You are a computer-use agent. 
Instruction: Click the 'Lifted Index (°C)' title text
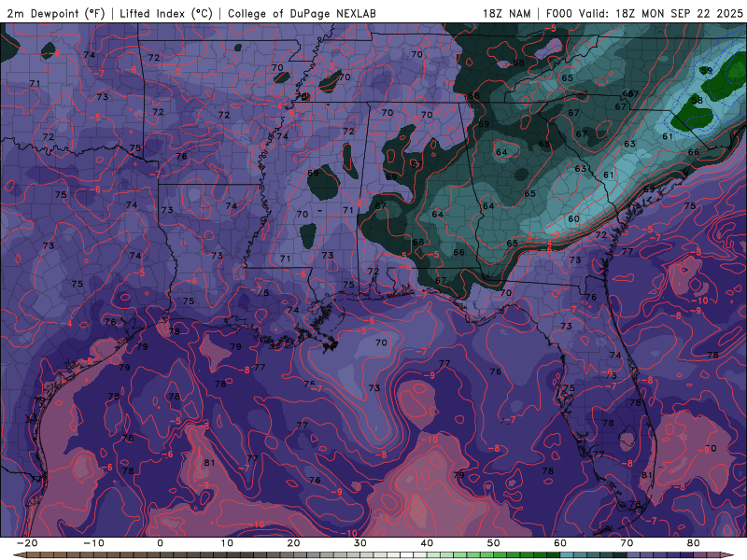[x=166, y=13]
